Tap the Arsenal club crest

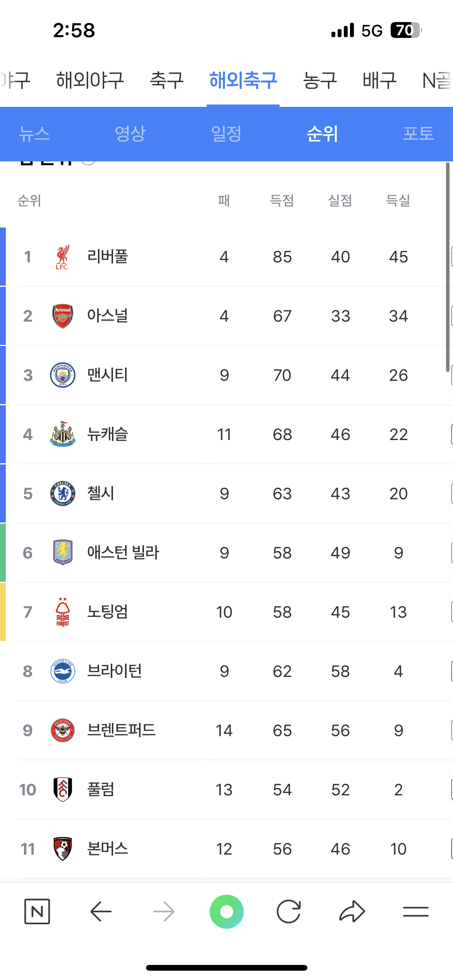point(63,316)
